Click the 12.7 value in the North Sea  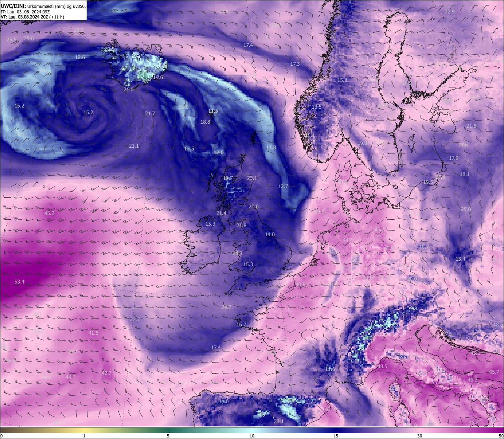click(x=283, y=186)
